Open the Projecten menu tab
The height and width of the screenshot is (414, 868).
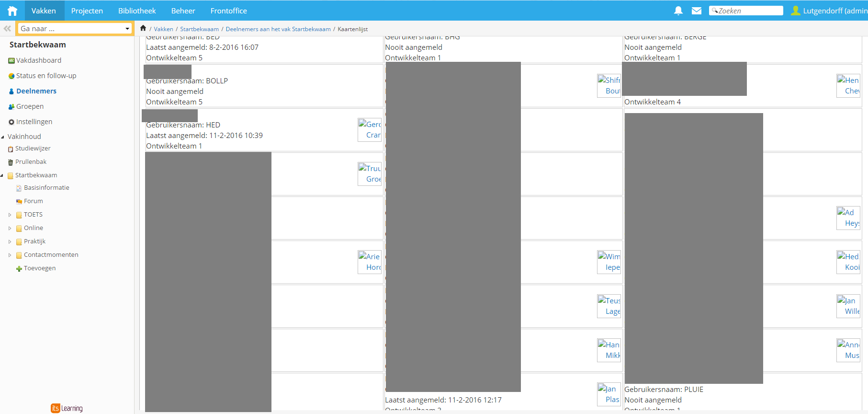click(x=87, y=11)
